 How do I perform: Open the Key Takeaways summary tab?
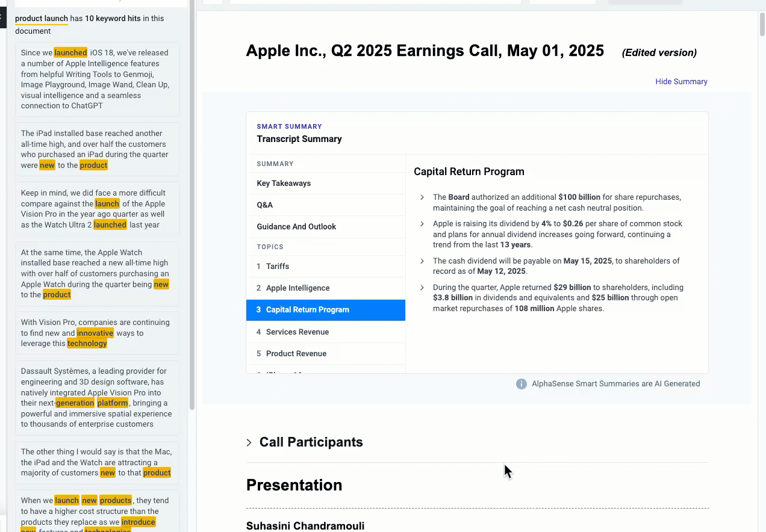coord(284,184)
